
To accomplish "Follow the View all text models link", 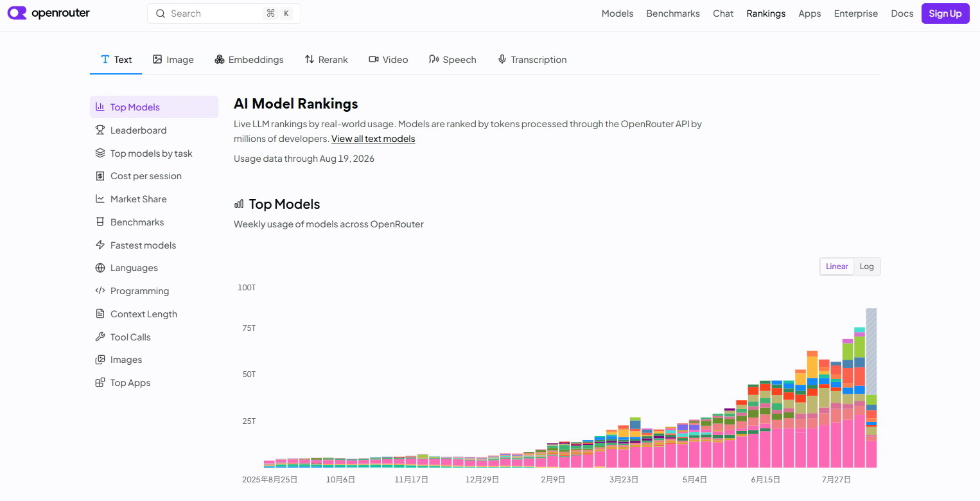I will 373,139.
